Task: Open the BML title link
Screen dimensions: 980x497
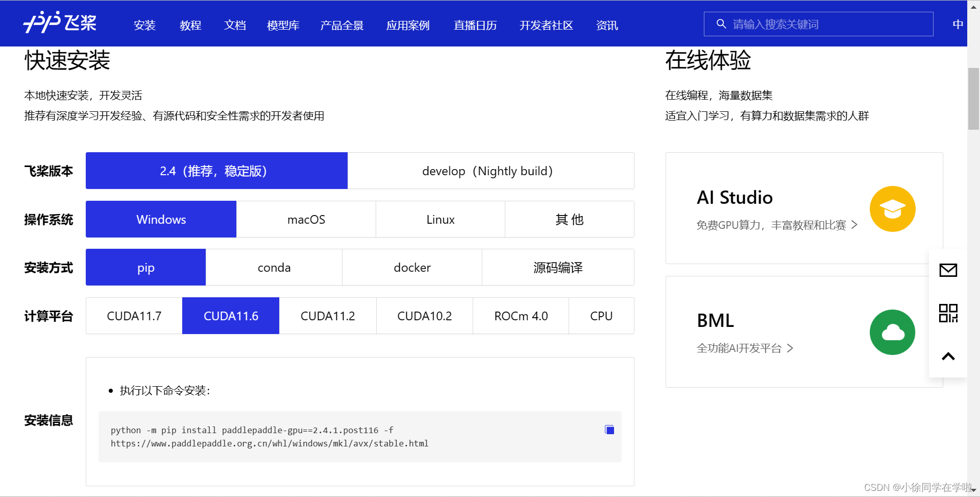Action: (x=715, y=321)
